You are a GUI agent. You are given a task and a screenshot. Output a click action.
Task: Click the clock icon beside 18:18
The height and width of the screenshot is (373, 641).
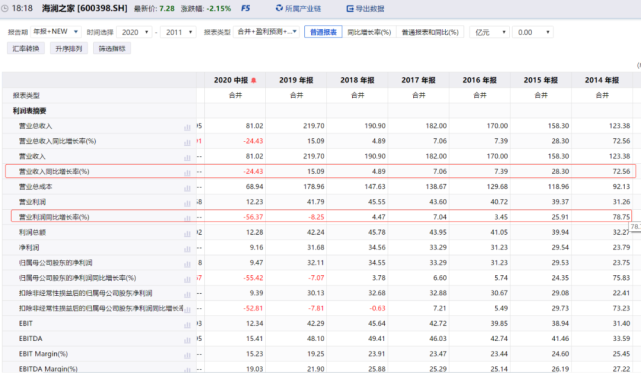point(4,8)
